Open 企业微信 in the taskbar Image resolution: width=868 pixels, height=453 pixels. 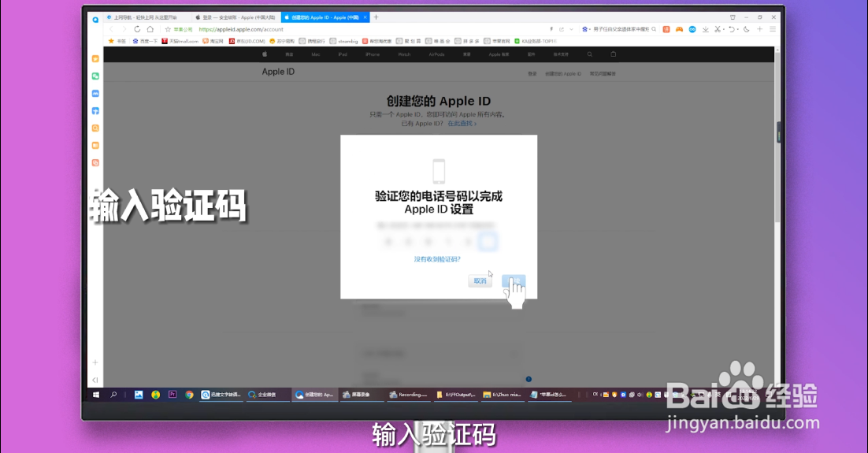tap(268, 395)
